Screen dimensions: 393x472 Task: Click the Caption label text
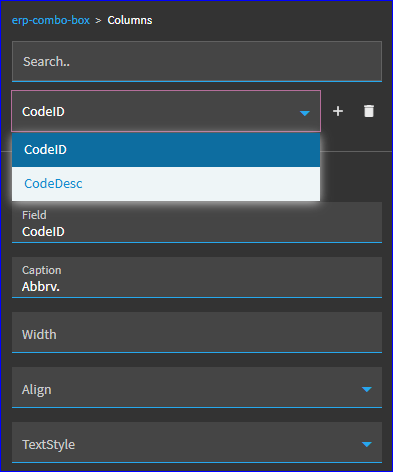(x=42, y=270)
